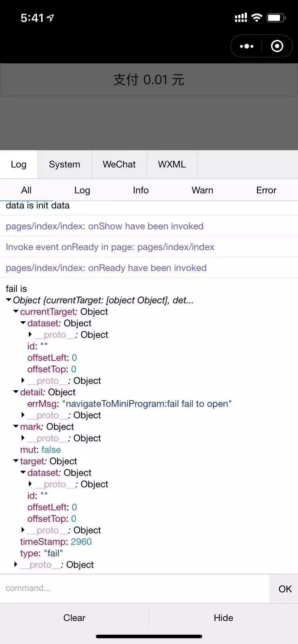298x644 pixels.
Task: Expand the last root-level __proto__ node
Action: (x=16, y=564)
